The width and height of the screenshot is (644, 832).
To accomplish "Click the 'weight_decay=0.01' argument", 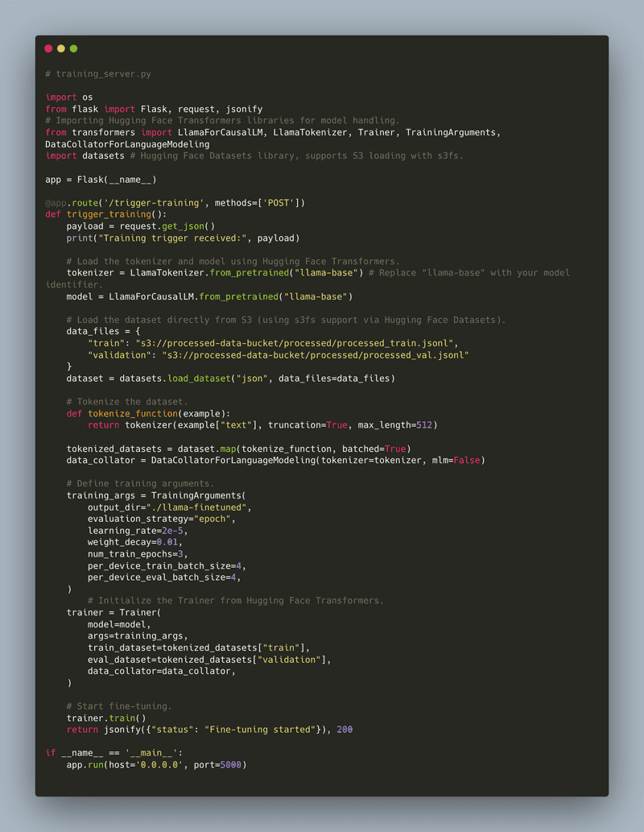I will click(135, 542).
